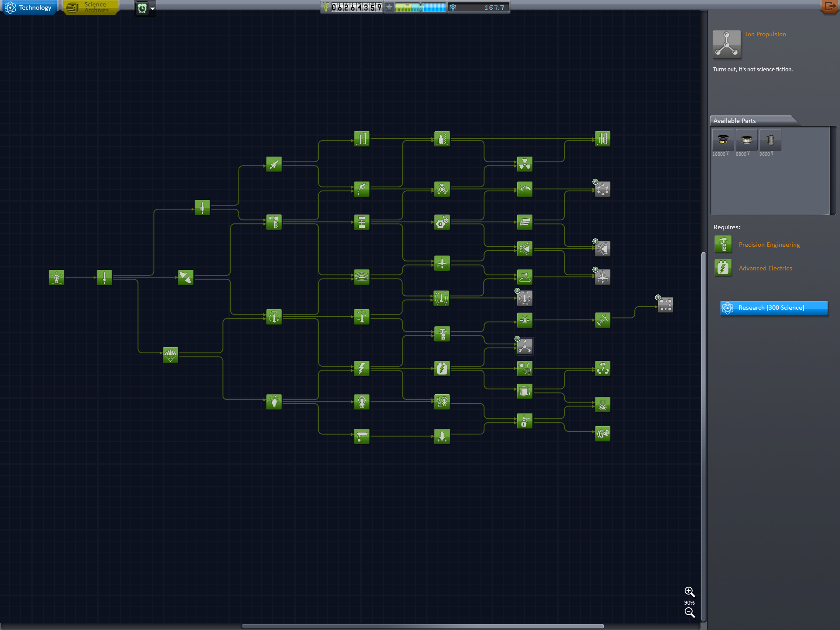This screenshot has width=840, height=630.
Task: Select the science flask node
Action: (602, 405)
